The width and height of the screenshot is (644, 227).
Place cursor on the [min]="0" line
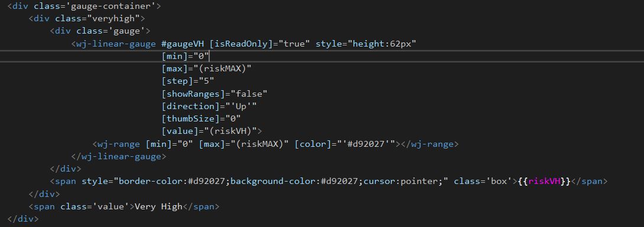coord(186,56)
